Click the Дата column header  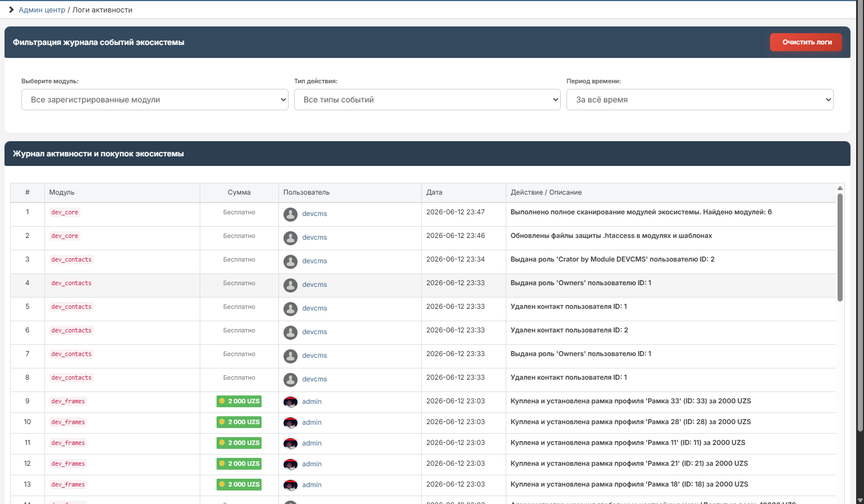[434, 192]
